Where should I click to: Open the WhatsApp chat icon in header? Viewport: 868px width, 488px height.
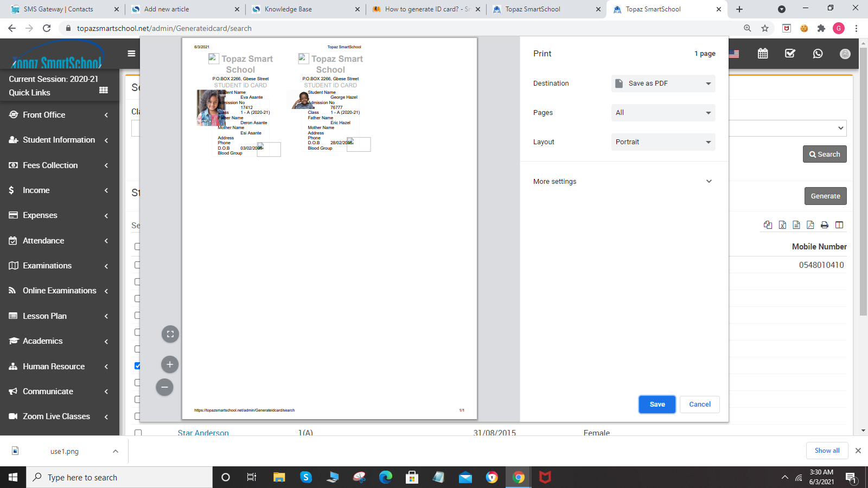tap(818, 53)
